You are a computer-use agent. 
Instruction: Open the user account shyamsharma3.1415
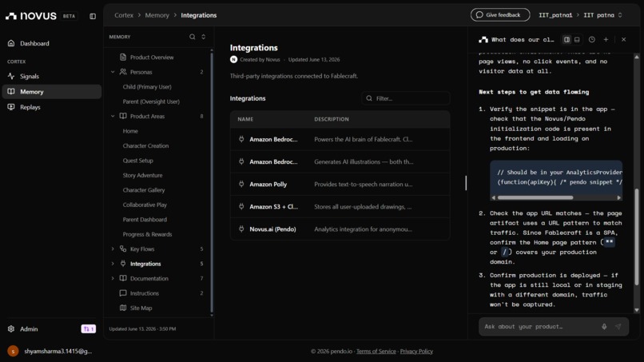(50, 351)
